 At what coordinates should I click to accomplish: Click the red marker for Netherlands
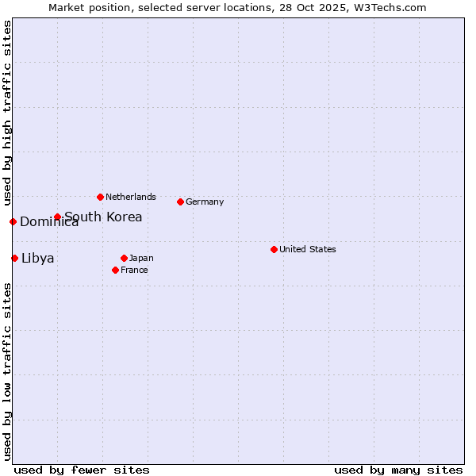[100, 197]
